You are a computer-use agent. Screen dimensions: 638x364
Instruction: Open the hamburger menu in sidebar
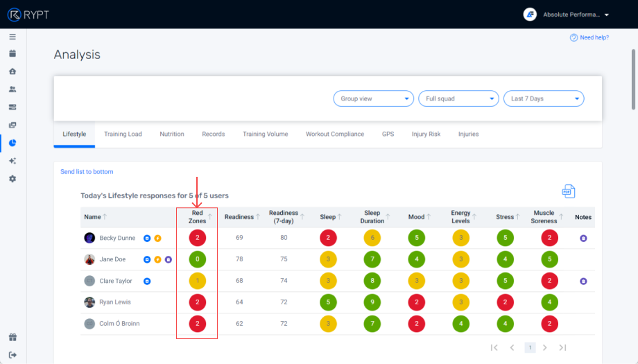12,37
